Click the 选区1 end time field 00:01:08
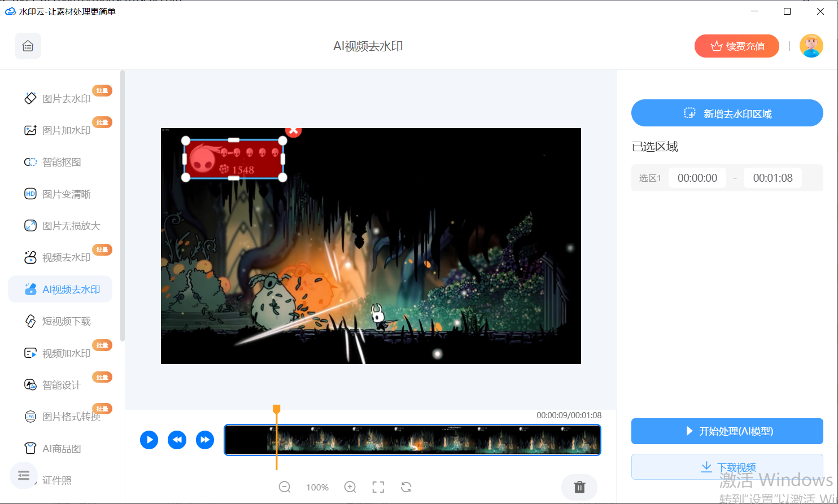The image size is (838, 504). point(772,178)
